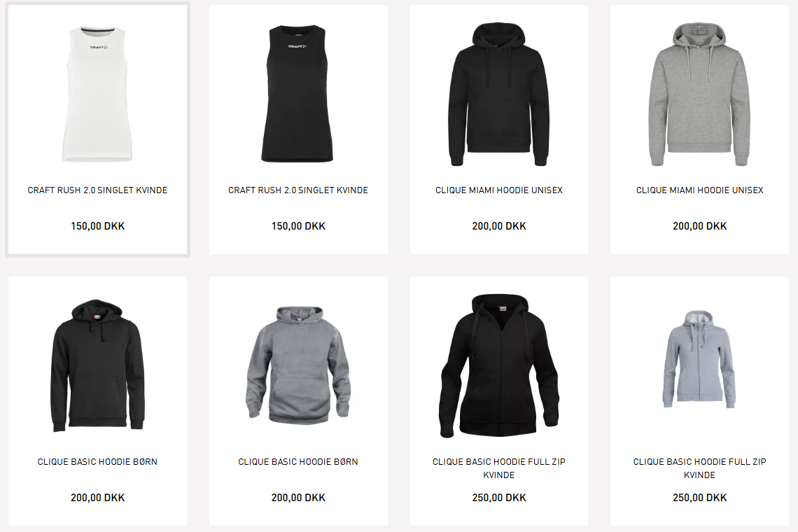
Task: Click 200,00 DKK price under grey Miami hoodie
Action: [699, 226]
